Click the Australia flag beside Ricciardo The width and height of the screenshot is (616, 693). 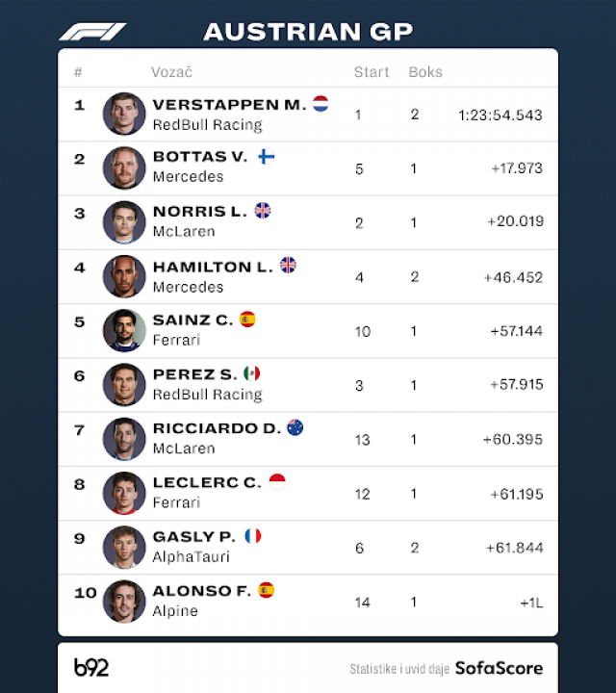point(295,427)
